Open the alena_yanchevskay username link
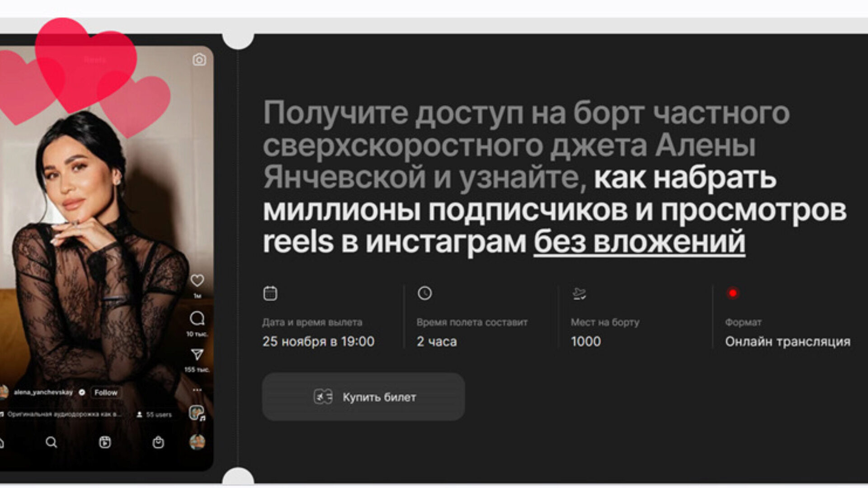Screen dimensions: 868x488 tap(43, 392)
